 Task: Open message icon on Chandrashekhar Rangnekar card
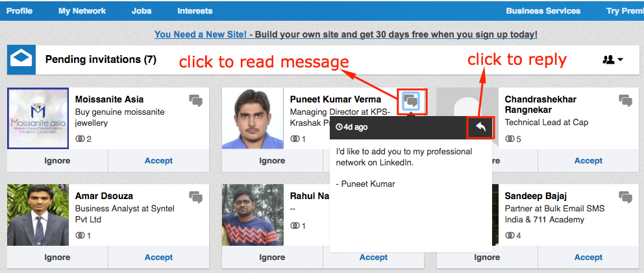coord(626,101)
